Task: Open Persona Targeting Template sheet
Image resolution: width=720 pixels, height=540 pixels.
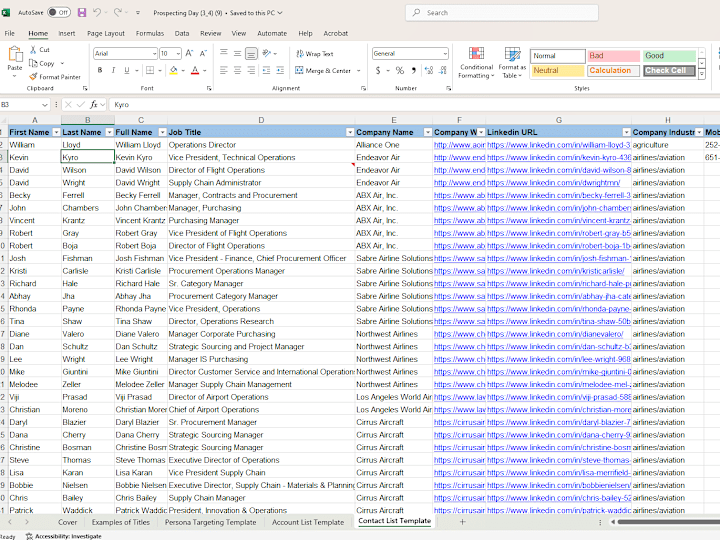Action: click(210, 522)
